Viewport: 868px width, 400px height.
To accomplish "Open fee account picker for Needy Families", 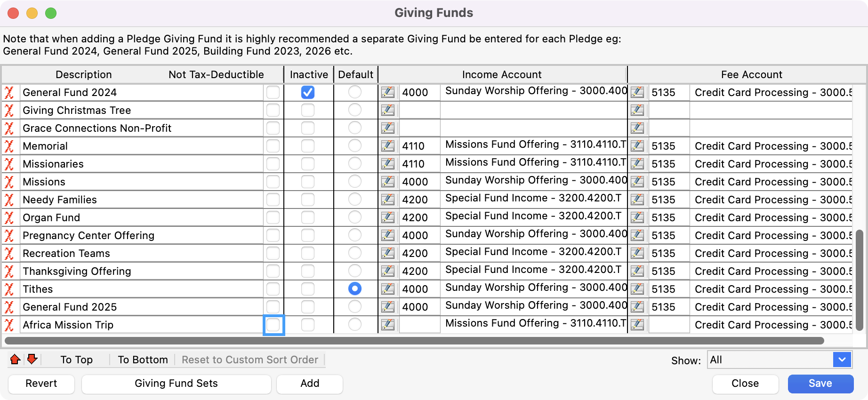I will (637, 200).
